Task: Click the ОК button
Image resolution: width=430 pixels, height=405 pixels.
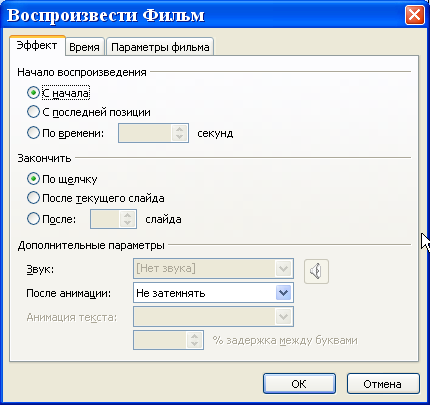Action: [299, 384]
